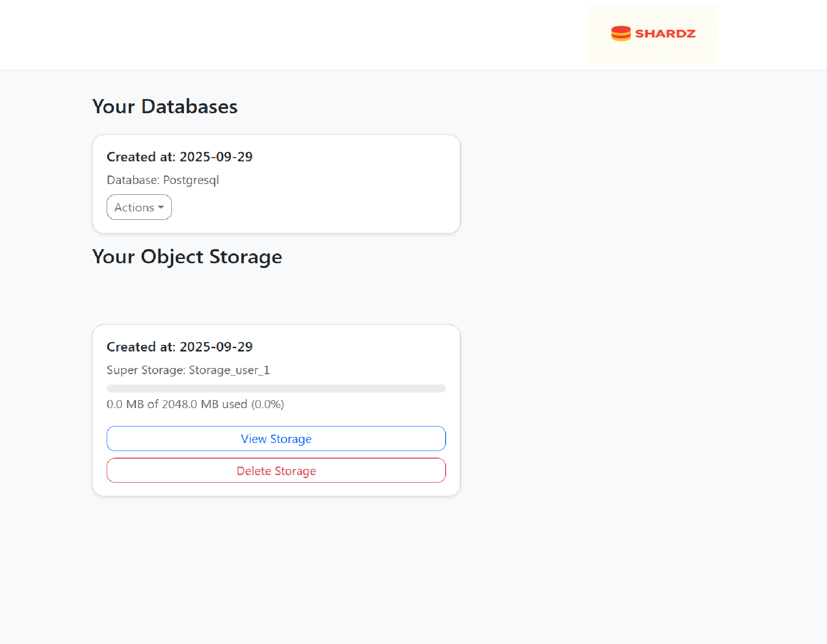The image size is (827, 644).
Task: Select the Database: Postgresql label
Action: pyautogui.click(x=162, y=180)
